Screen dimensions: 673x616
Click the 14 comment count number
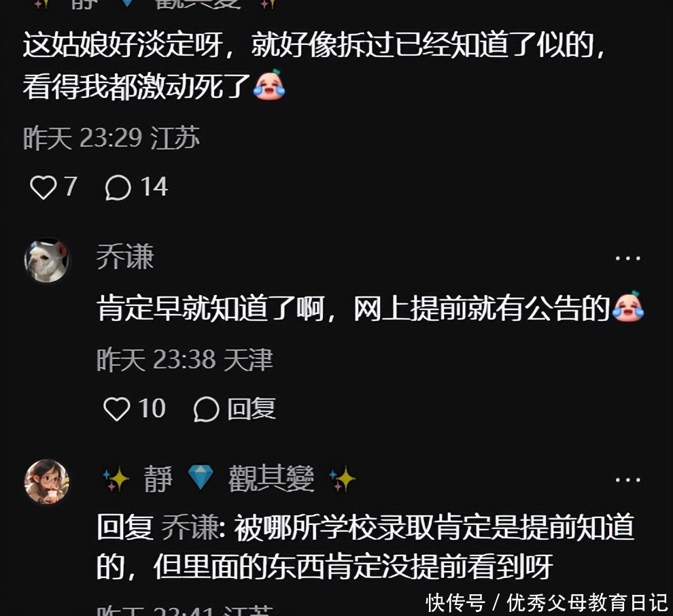pos(154,187)
